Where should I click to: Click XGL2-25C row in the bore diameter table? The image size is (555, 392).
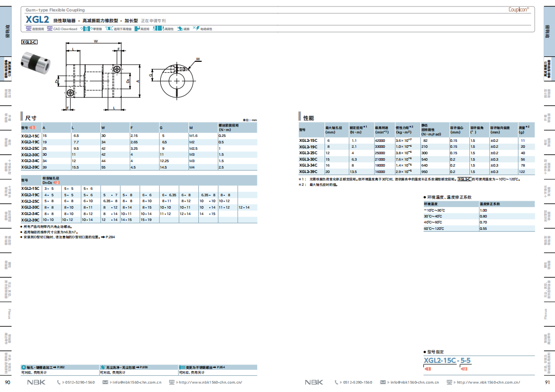coord(139,201)
